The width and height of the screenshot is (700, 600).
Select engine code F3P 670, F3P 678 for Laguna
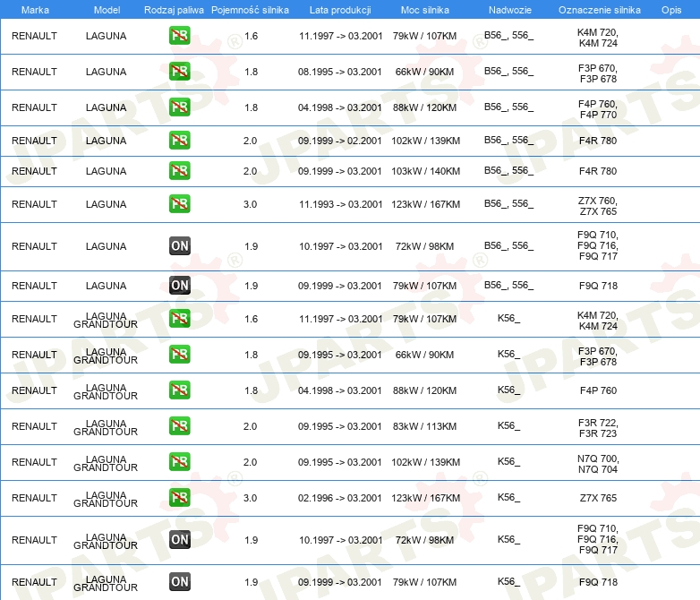point(598,73)
